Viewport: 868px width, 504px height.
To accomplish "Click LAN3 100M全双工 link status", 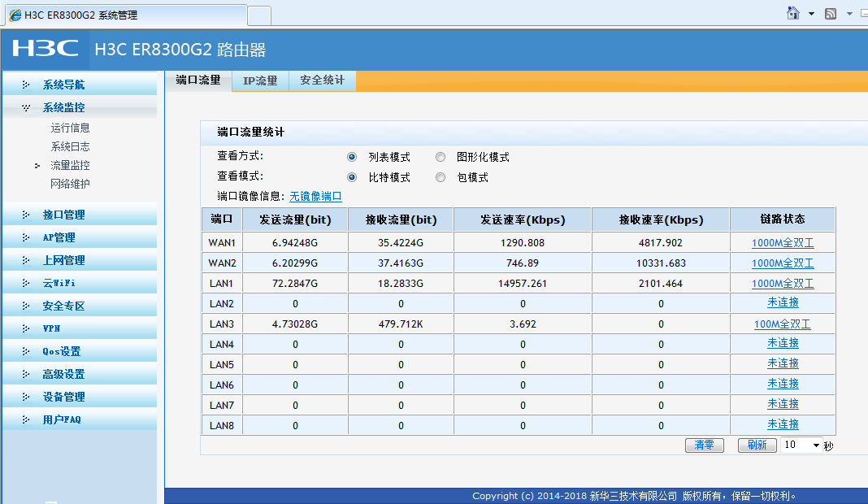I will coord(782,324).
